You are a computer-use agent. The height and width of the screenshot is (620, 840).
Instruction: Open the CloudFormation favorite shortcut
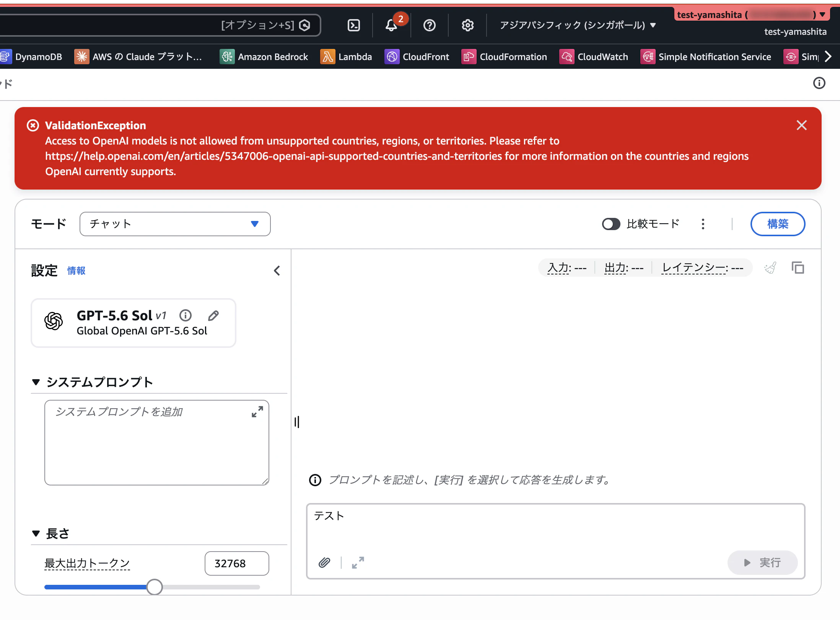pos(504,57)
